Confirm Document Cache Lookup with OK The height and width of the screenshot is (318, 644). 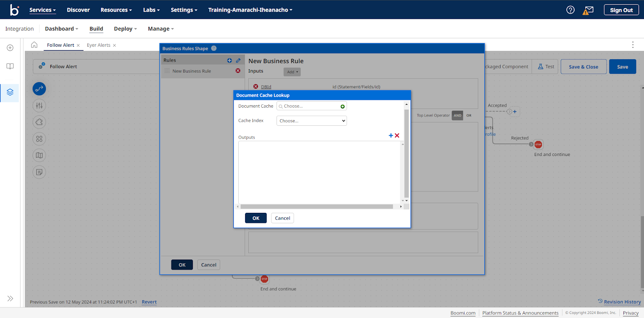tap(256, 218)
